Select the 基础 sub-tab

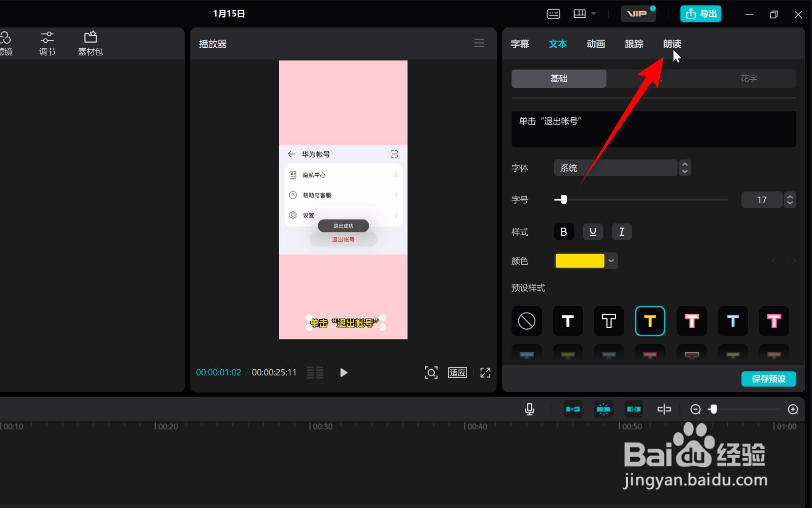pos(559,79)
